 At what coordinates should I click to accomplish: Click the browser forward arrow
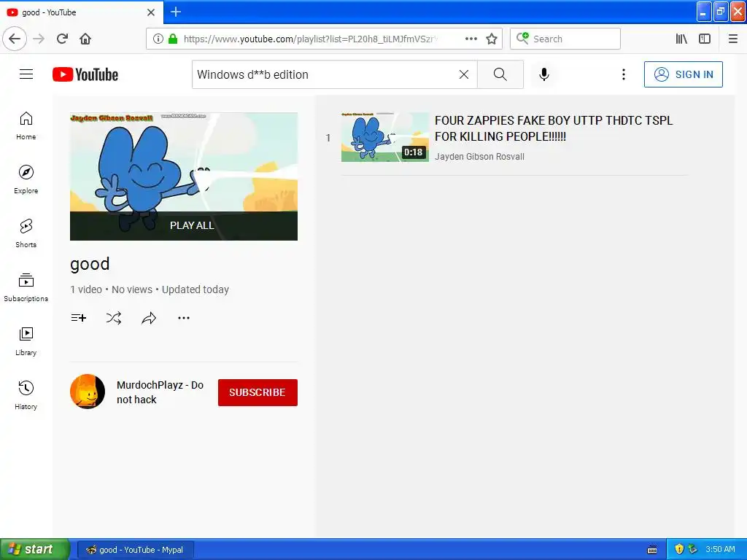tap(39, 39)
